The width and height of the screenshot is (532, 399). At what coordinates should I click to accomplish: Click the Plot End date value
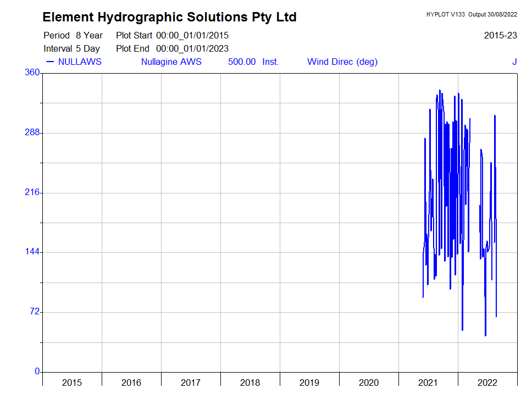pos(192,48)
